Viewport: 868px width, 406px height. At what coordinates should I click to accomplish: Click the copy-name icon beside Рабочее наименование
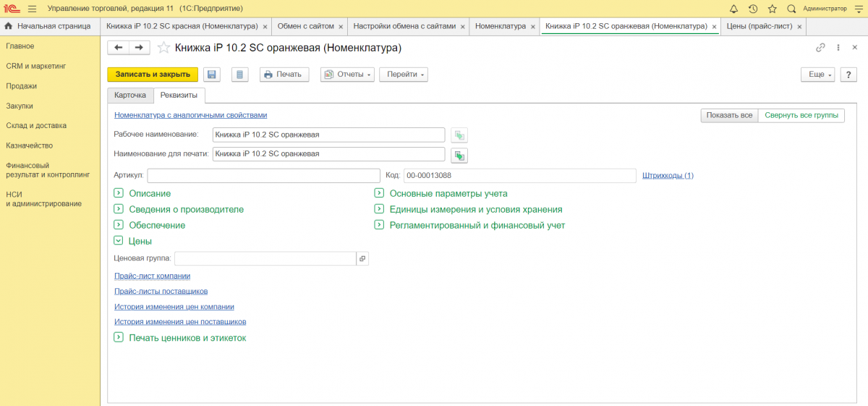tap(459, 135)
